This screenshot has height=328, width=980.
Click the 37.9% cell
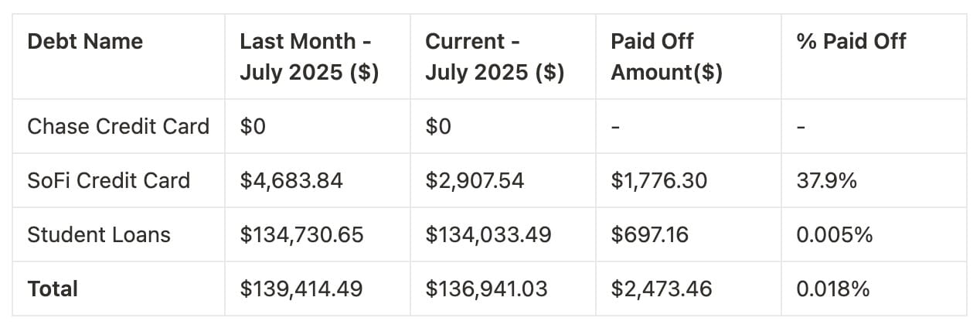click(826, 180)
